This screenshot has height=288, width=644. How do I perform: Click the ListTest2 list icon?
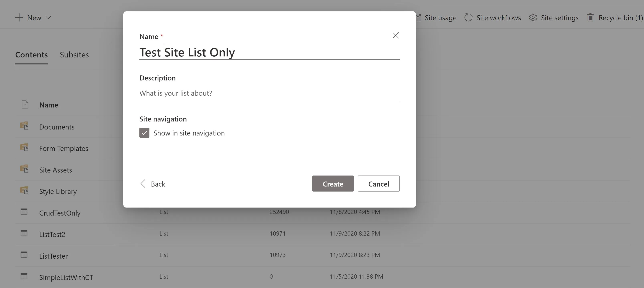24,233
